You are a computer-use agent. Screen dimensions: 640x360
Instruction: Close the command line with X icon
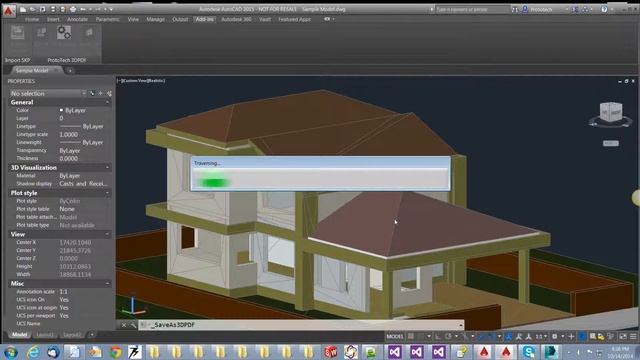(x=124, y=325)
